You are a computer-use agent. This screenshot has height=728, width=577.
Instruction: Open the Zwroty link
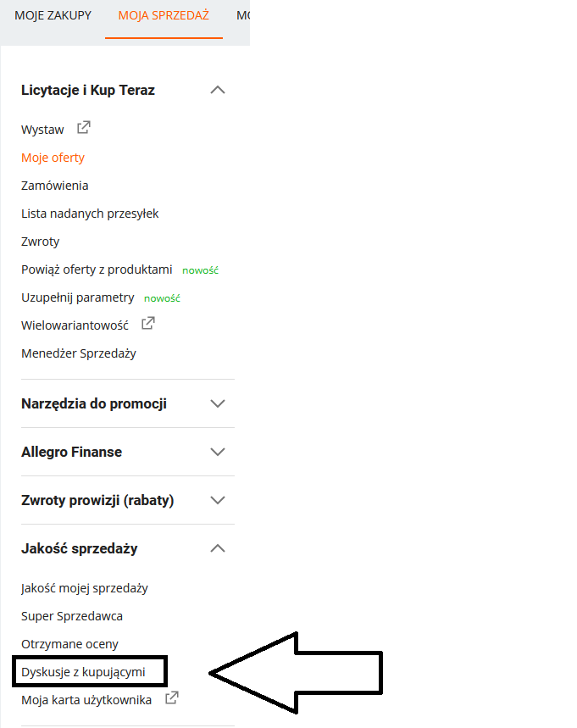coord(40,242)
